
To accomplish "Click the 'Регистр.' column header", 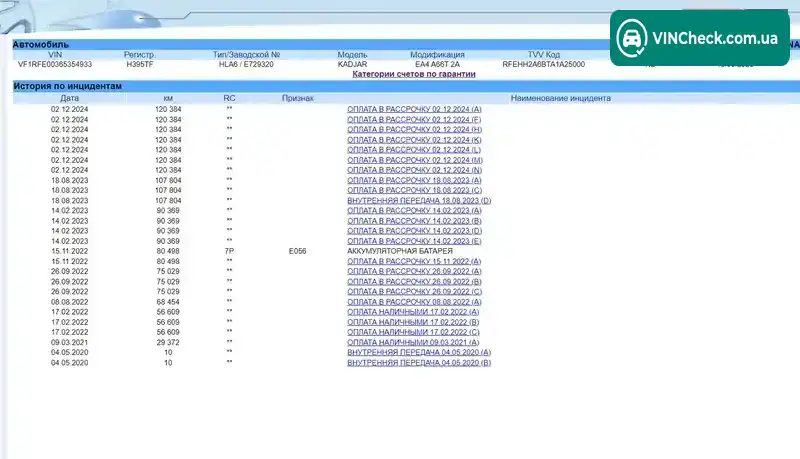I will [x=140, y=55].
